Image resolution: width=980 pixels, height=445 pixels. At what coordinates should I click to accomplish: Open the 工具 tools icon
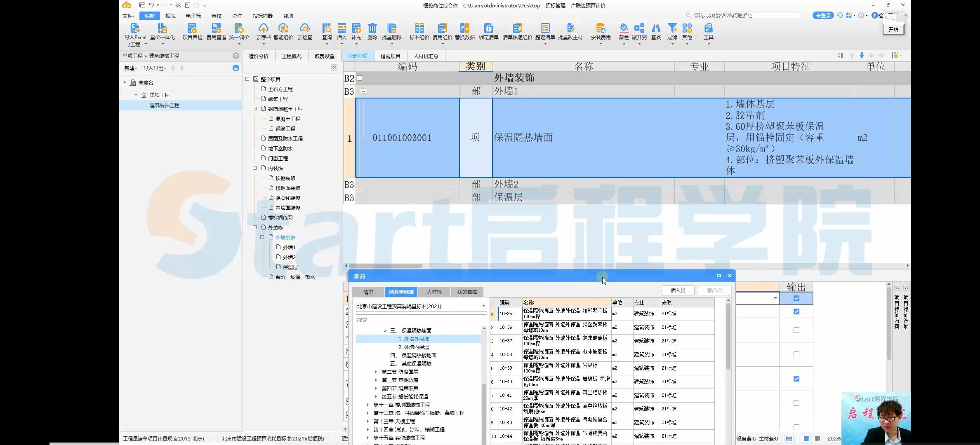[x=708, y=32]
